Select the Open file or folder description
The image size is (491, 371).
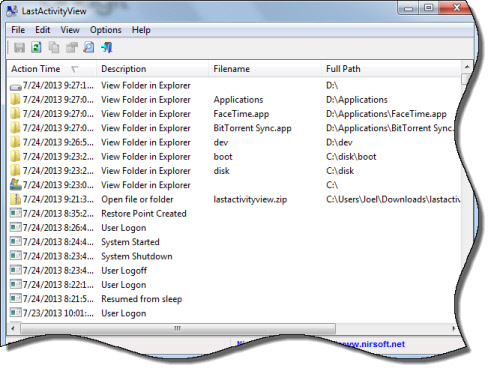(x=137, y=199)
